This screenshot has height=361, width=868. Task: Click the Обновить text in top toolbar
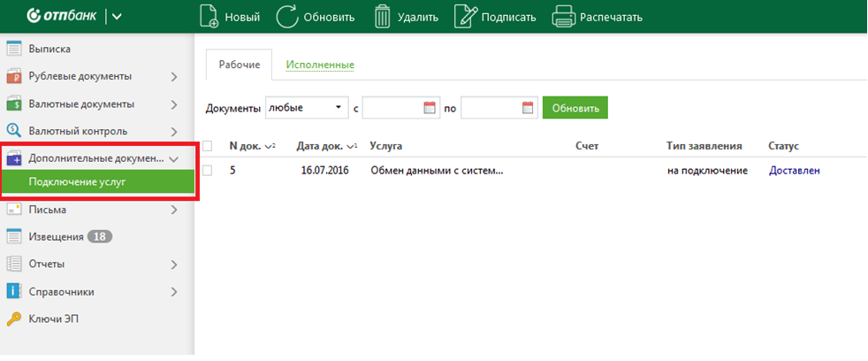[x=329, y=17]
